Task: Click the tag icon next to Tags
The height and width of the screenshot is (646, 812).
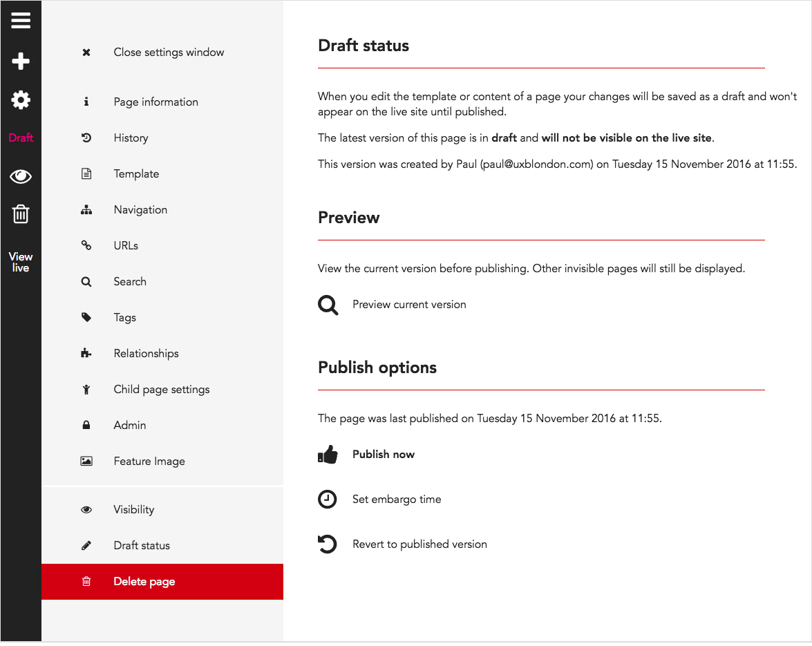Action: [x=86, y=317]
